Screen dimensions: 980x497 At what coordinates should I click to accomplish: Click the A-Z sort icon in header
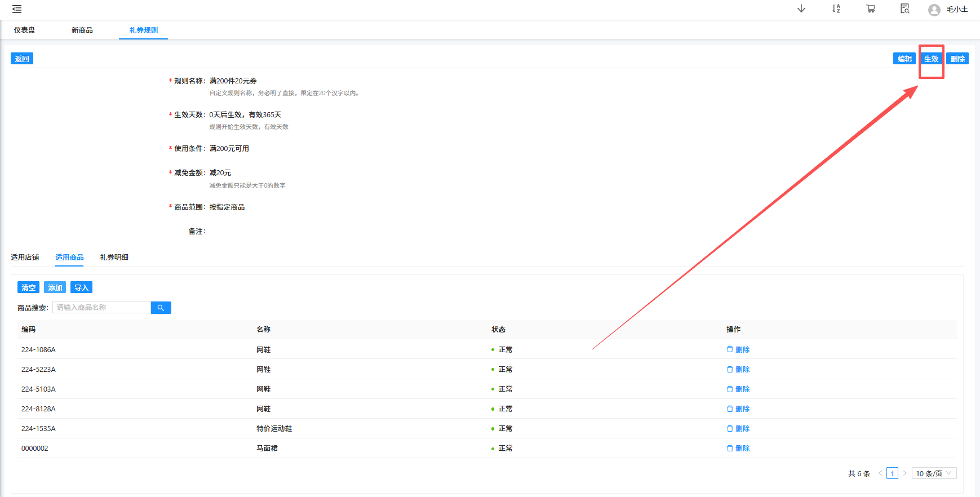pos(836,9)
